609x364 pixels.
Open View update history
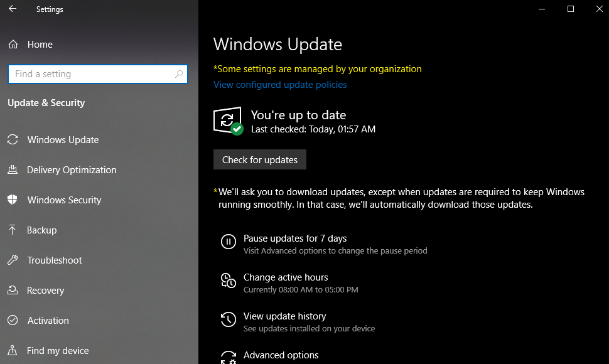tap(284, 316)
